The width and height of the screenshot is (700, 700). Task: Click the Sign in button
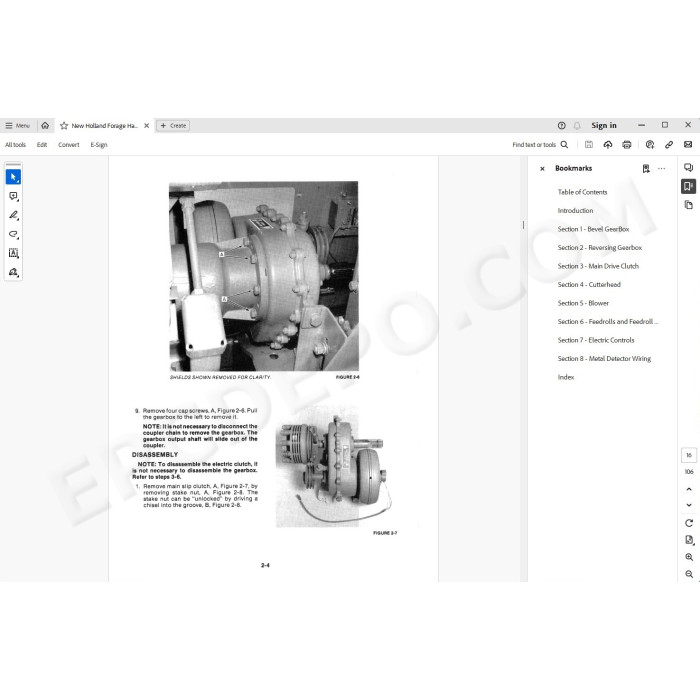pos(604,125)
